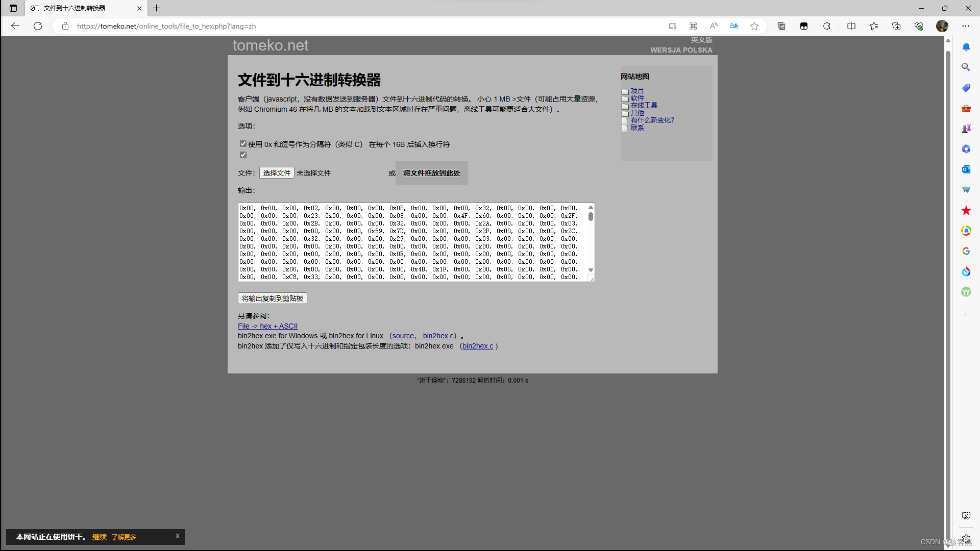This screenshot has height=551, width=980.
Task: Open Outlook icon in Edge sidebar
Action: (966, 169)
